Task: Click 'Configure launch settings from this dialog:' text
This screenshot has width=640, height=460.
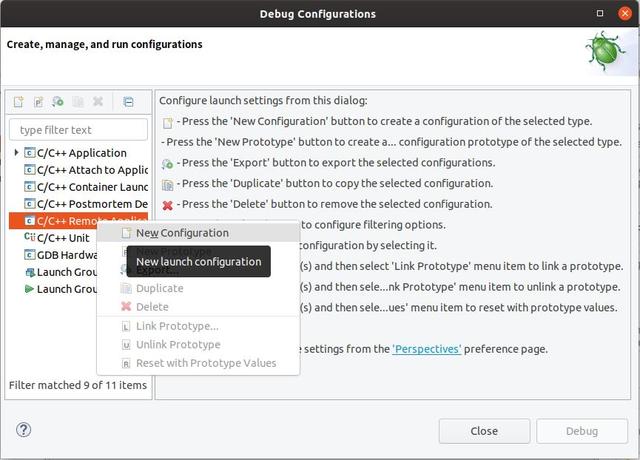Action: click(x=263, y=100)
